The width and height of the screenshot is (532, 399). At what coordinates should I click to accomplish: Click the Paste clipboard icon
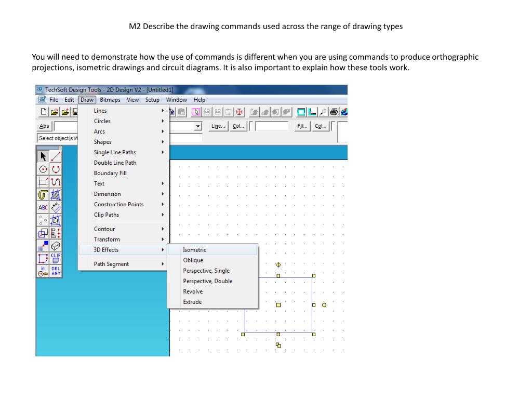pyautogui.click(x=182, y=112)
